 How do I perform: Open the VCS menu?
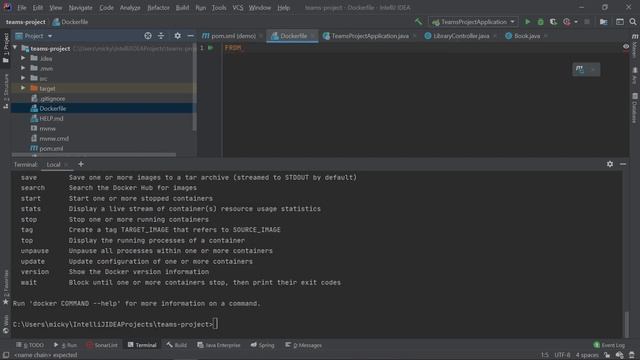238,7
